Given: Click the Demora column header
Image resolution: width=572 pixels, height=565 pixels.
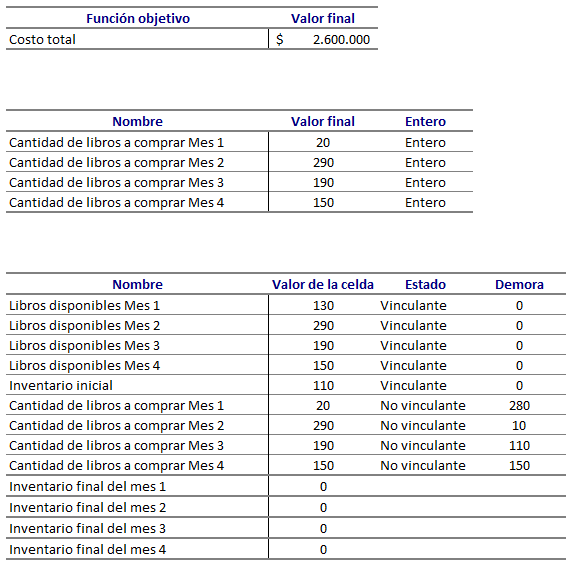Looking at the screenshot, I should coord(519,285).
